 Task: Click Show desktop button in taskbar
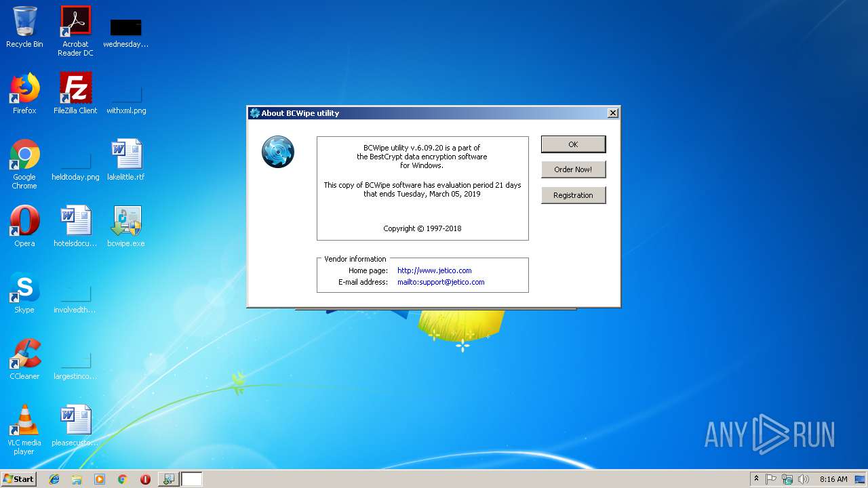click(x=861, y=479)
